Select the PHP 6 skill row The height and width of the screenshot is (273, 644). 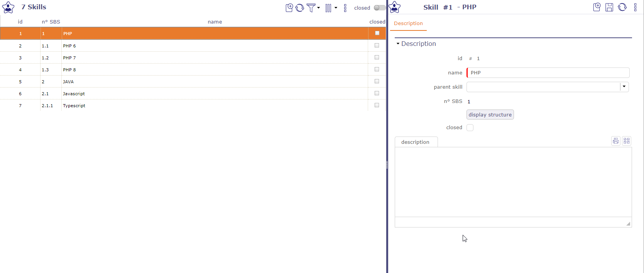click(x=193, y=45)
